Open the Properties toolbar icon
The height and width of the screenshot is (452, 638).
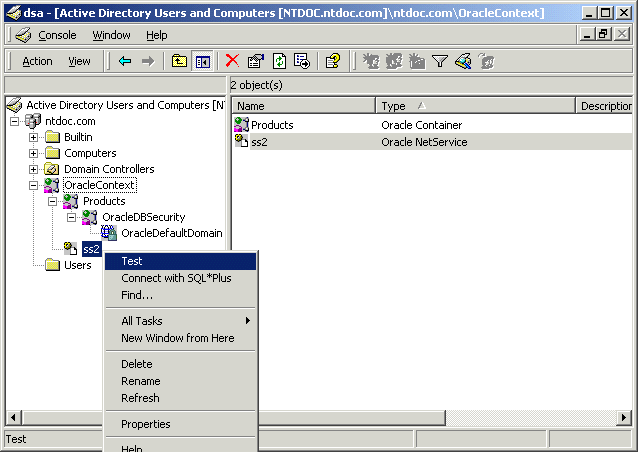click(256, 61)
